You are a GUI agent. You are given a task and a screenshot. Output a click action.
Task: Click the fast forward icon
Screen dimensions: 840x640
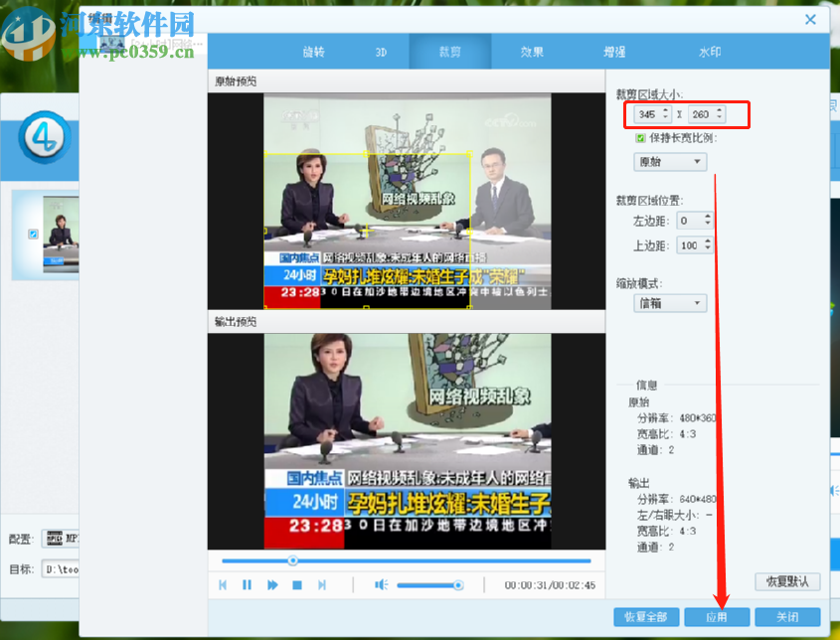click(270, 584)
